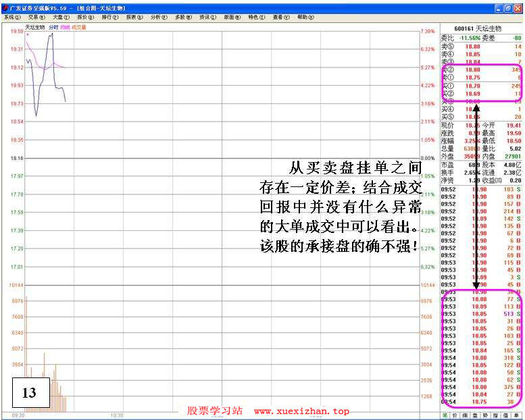Open the 多股 menu

coord(184,17)
